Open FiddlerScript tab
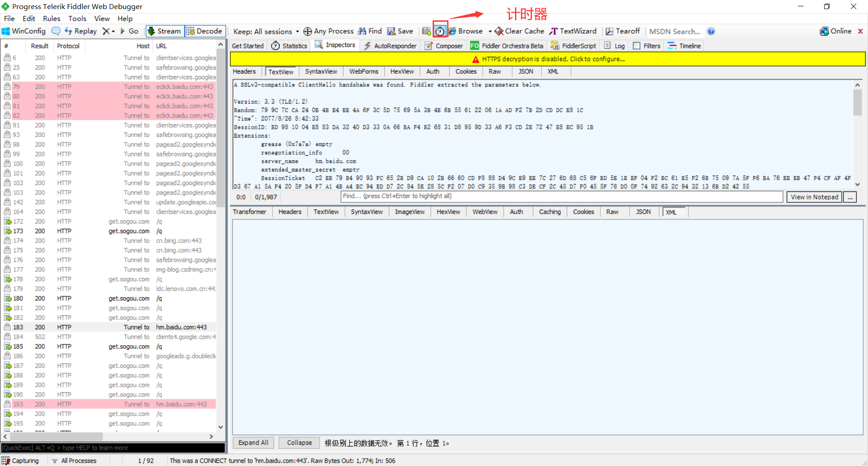The width and height of the screenshot is (868, 466). click(573, 46)
